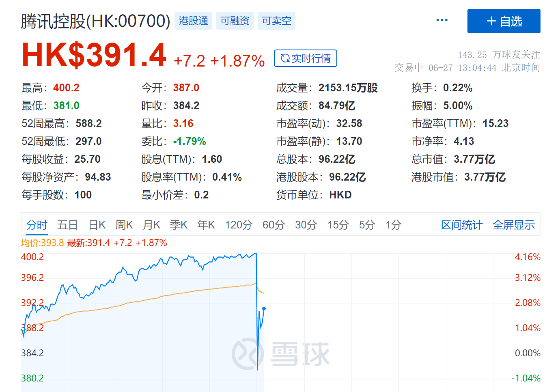Click the 4.16% right axis label
Screen dimensions: 547x392
pyautogui.click(x=528, y=257)
